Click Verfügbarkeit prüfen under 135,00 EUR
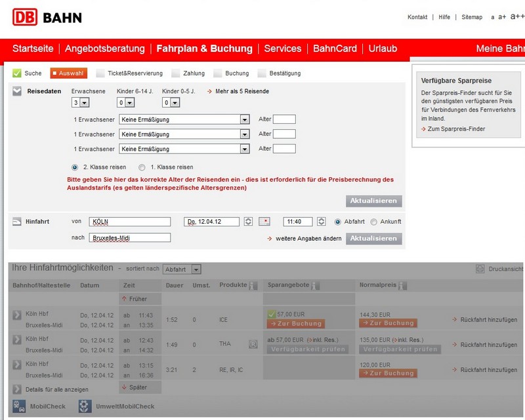525x420 pixels. pos(400,349)
